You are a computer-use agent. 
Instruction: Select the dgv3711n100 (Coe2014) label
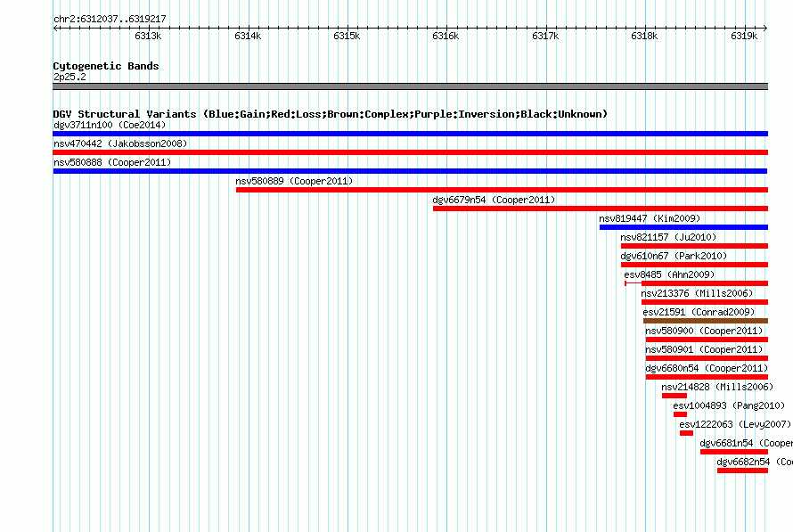pos(110,125)
